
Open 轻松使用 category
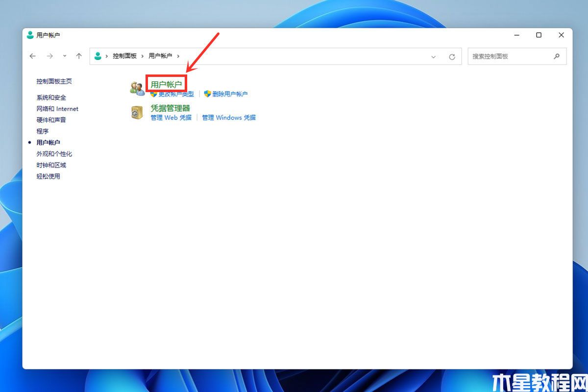point(48,176)
